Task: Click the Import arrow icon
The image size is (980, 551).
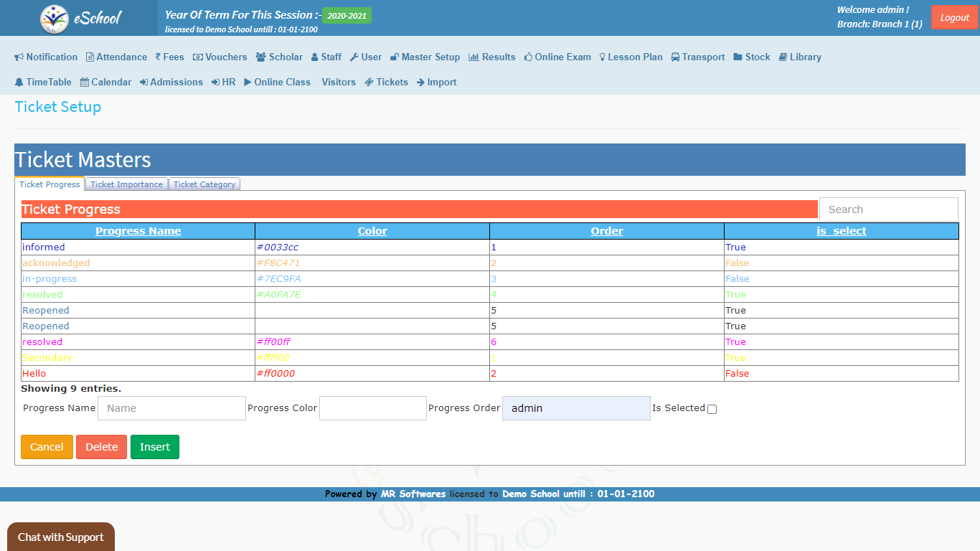Action: click(x=421, y=82)
